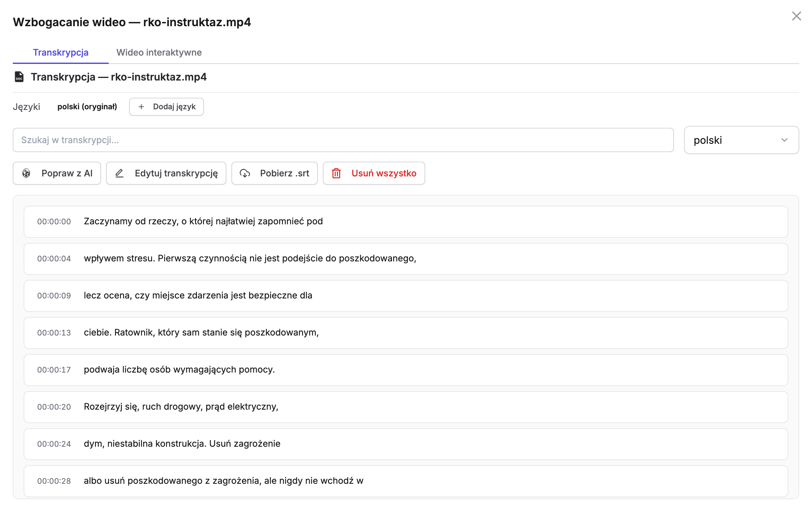Click the Usuń wszystko button label

coord(384,173)
